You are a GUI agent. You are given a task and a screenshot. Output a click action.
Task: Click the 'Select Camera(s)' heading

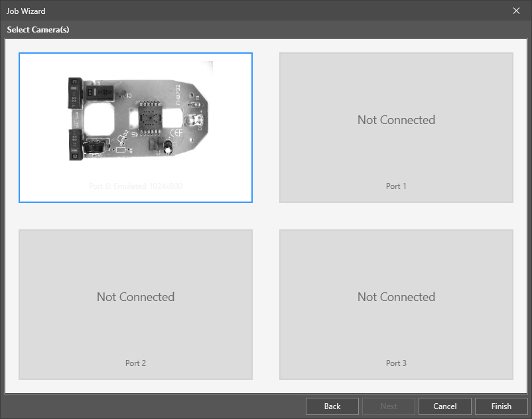(38, 30)
